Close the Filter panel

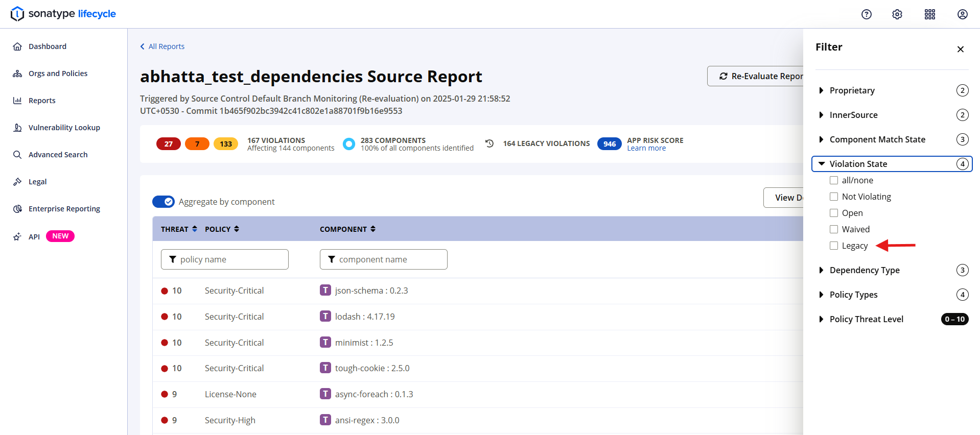[x=961, y=49]
